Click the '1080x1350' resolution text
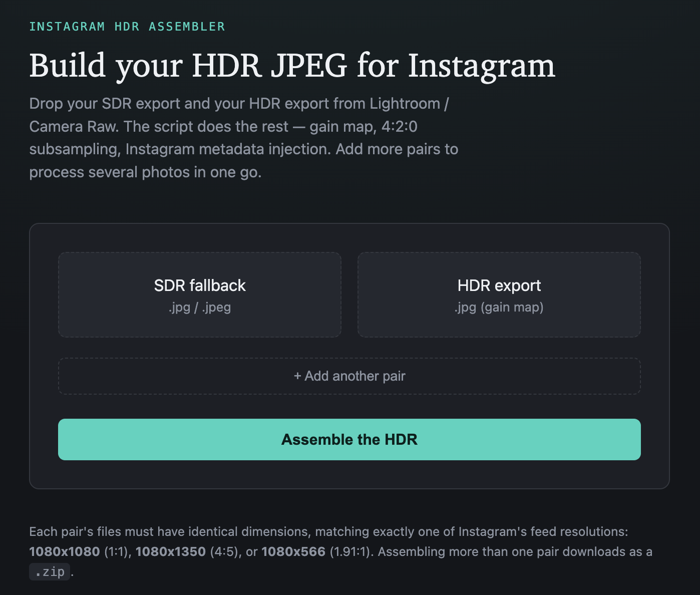700x595 pixels. 171,551
